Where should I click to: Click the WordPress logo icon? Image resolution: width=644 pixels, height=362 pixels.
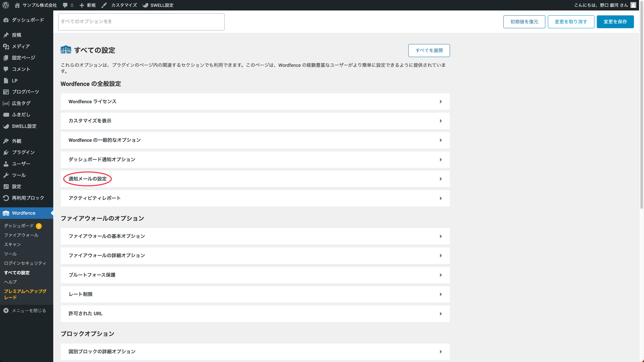(x=6, y=5)
